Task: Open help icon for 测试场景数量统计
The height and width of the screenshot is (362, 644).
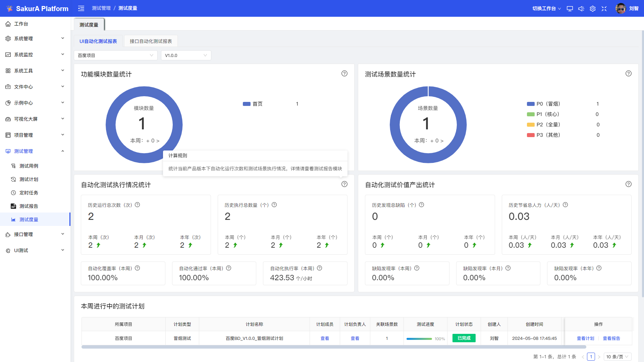Action: pyautogui.click(x=629, y=73)
